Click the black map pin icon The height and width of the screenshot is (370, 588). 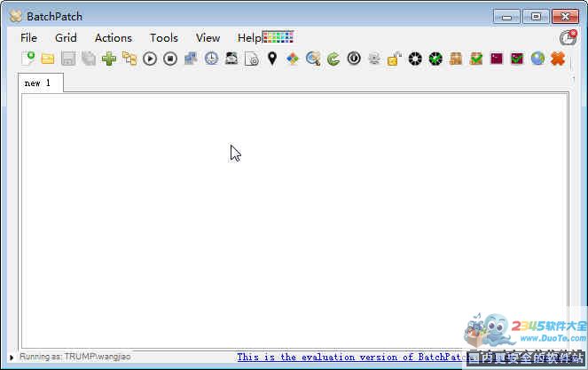pos(272,59)
